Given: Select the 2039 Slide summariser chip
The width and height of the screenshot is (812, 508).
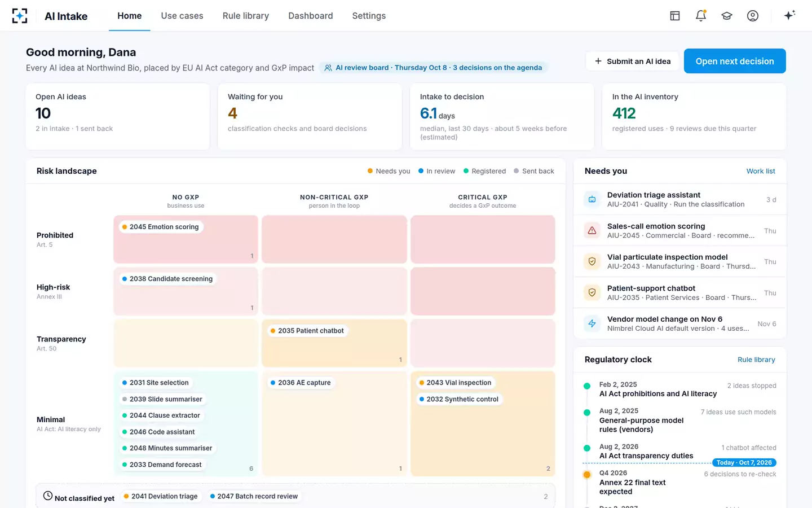Looking at the screenshot, I should click(x=162, y=399).
